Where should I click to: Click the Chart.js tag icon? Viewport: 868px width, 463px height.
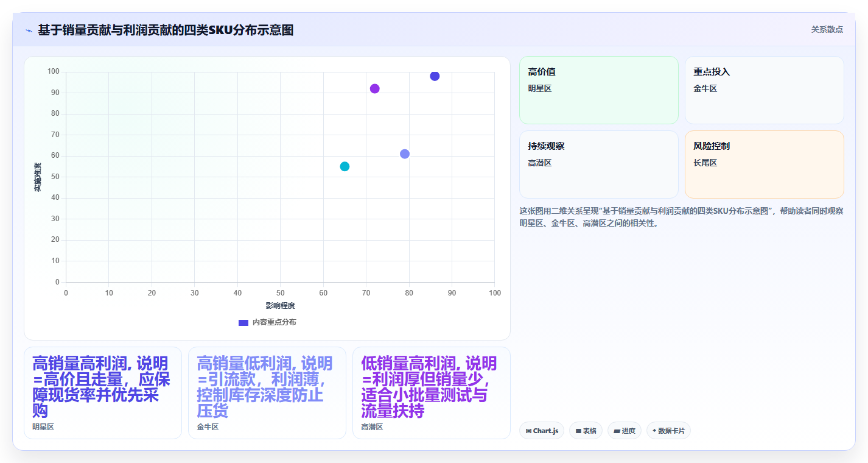point(528,431)
